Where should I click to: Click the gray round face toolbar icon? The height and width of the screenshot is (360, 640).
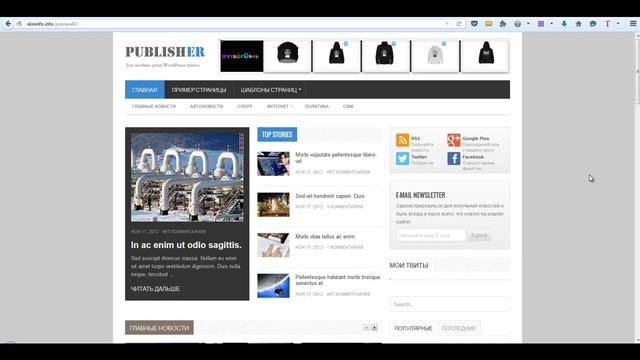(x=518, y=24)
